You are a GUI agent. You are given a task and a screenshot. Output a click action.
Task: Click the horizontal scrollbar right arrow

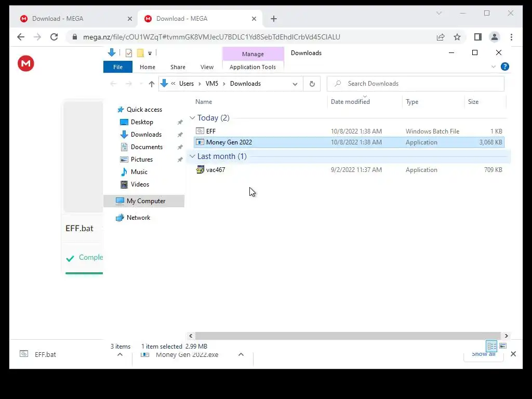(506, 336)
